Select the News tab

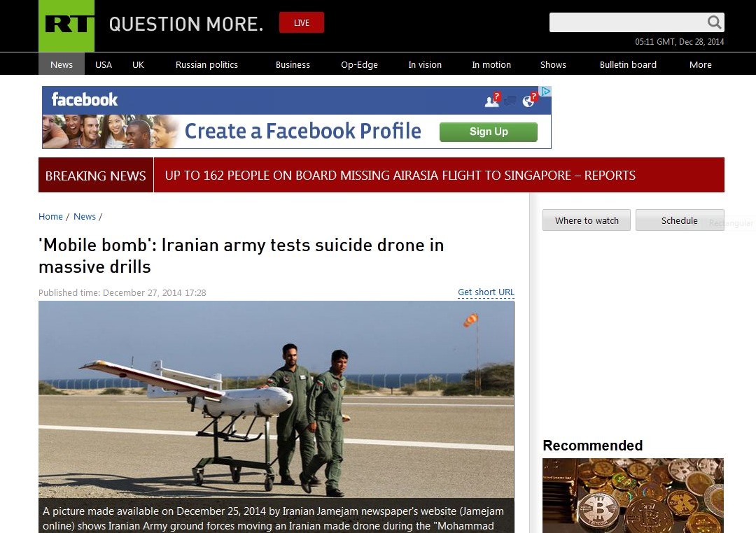pyautogui.click(x=62, y=64)
